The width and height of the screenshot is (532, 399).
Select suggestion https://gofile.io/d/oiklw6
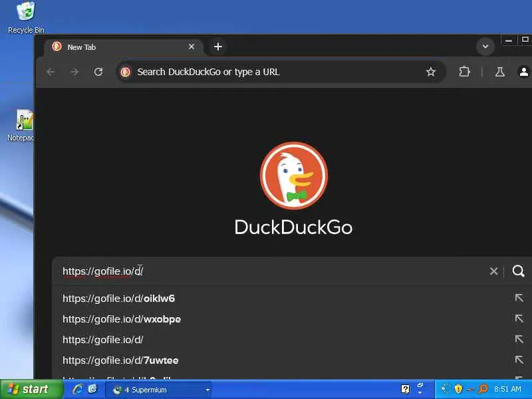[x=118, y=299]
